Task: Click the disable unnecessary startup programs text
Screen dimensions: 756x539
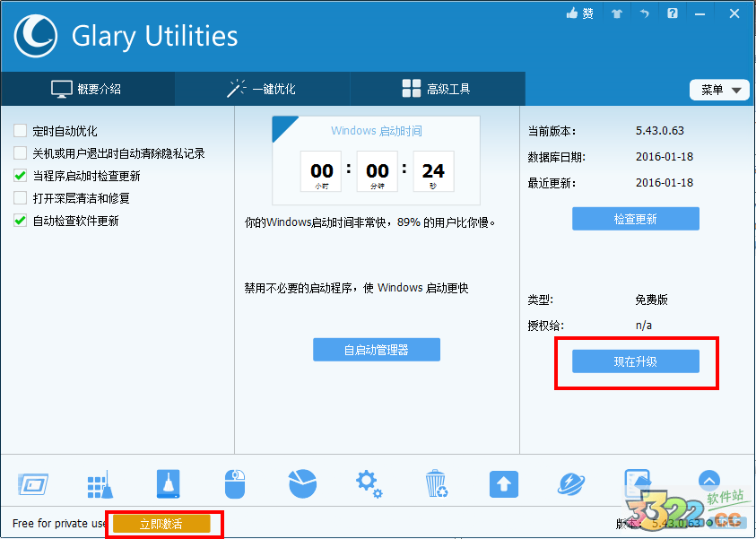Action: (x=356, y=288)
